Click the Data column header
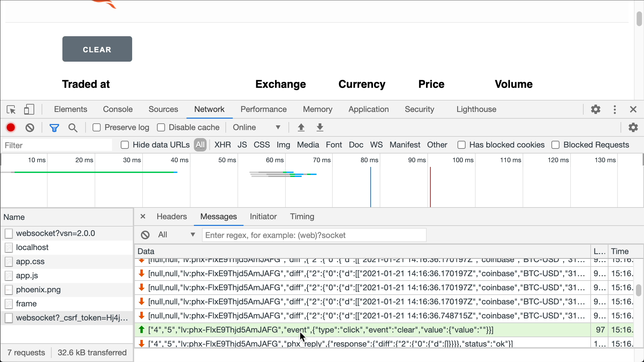Image resolution: width=644 pixels, height=362 pixels. click(363, 251)
